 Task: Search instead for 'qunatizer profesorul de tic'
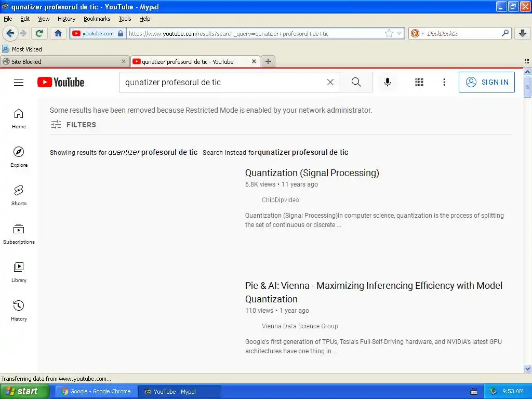click(303, 152)
